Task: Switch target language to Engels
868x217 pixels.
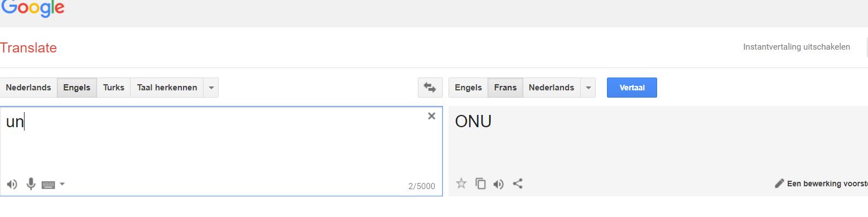Action: click(469, 88)
